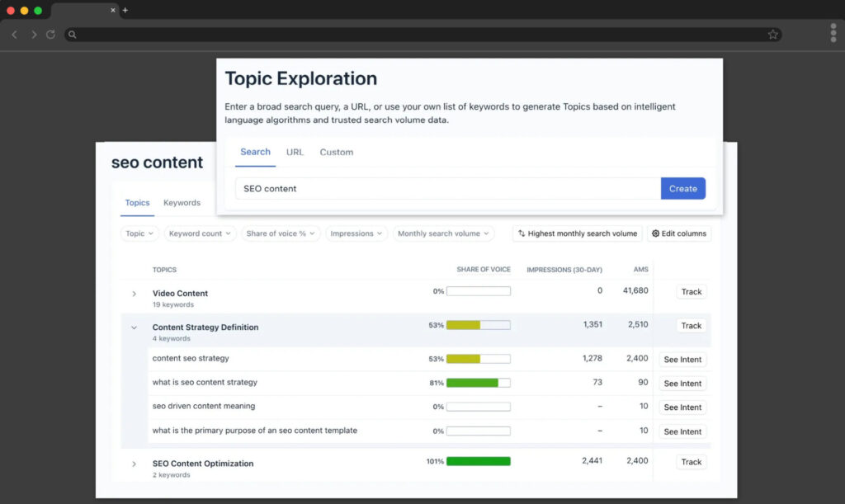Close the current browser tab
Image resolution: width=845 pixels, height=504 pixels.
click(112, 10)
